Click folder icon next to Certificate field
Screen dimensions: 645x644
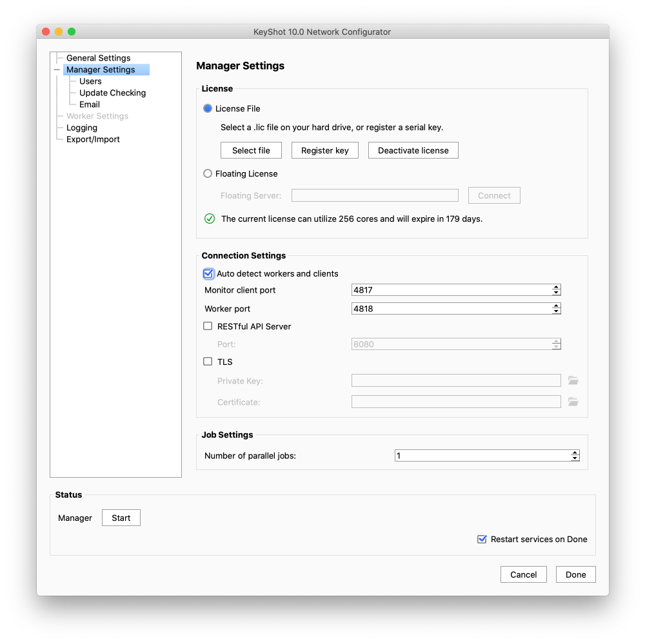(573, 402)
